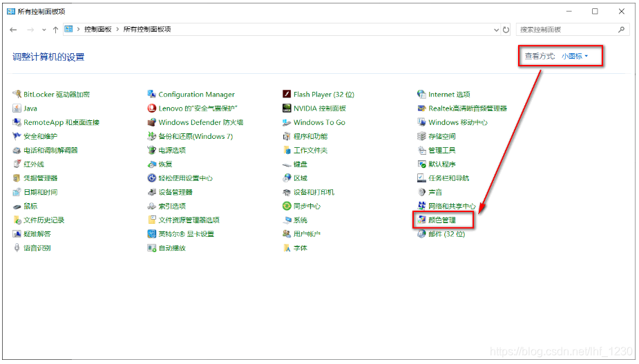Click the 网络和共享中心 icon
Screen dimensions: 639x364
point(421,207)
